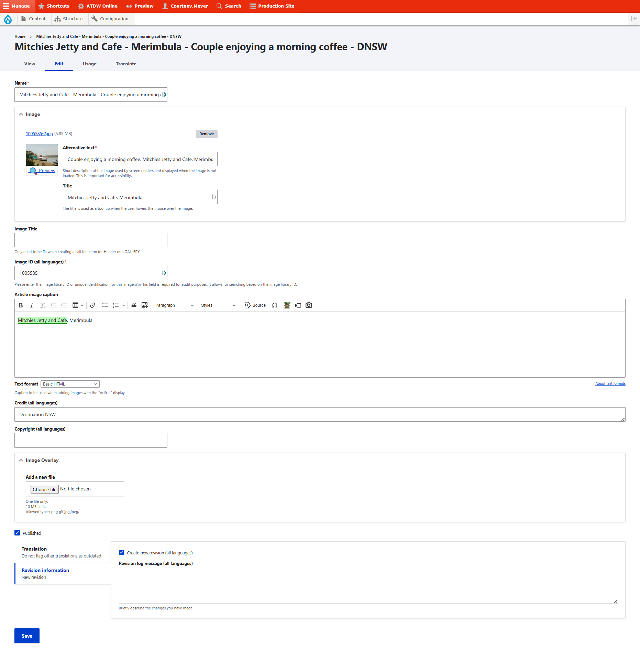Open the Paragraph style dropdown
This screenshot has height=672, width=640.
[x=174, y=305]
